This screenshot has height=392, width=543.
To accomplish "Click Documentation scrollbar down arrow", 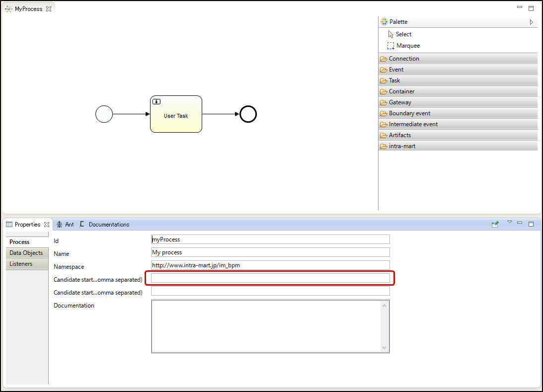I will [x=384, y=348].
